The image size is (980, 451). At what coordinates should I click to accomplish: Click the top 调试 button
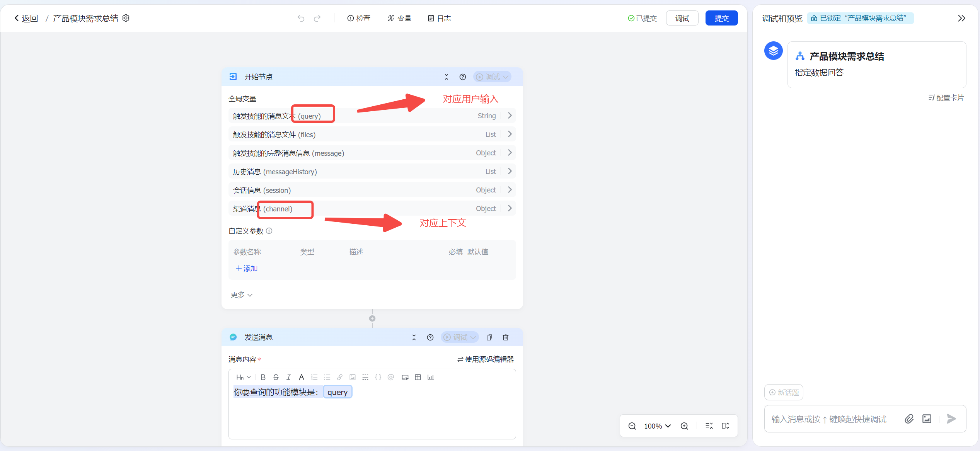click(682, 18)
